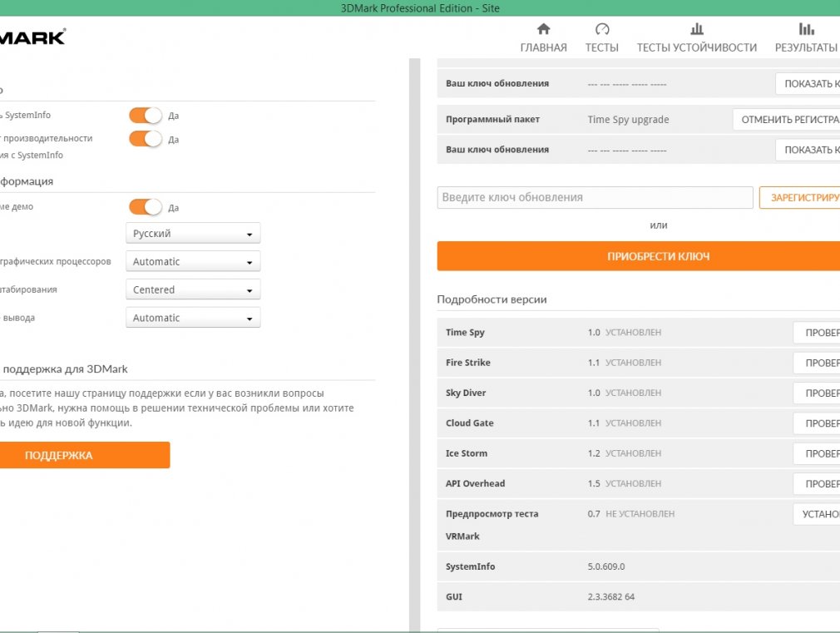Open the Русский language dropdown
The width and height of the screenshot is (840, 633).
pos(193,234)
